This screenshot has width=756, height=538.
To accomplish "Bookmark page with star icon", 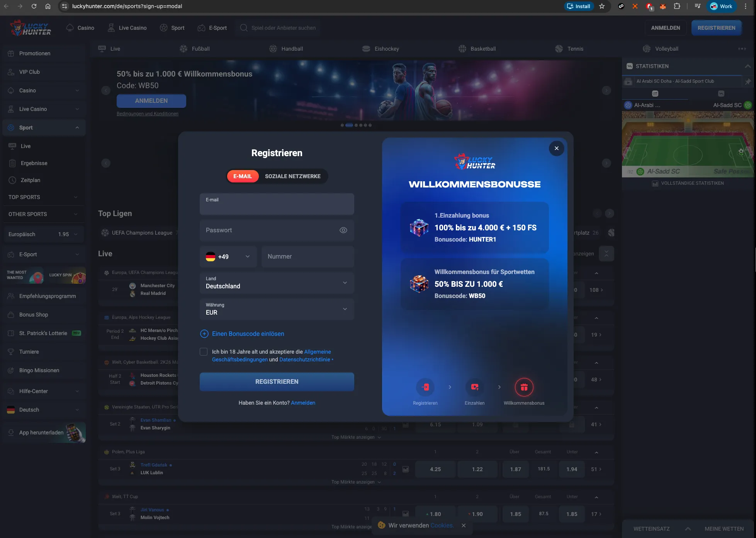I will point(602,6).
